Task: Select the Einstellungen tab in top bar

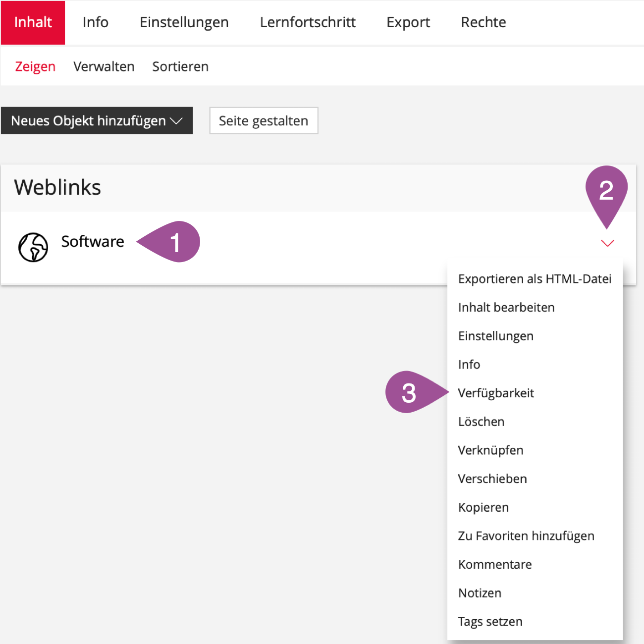Action: pos(184,22)
